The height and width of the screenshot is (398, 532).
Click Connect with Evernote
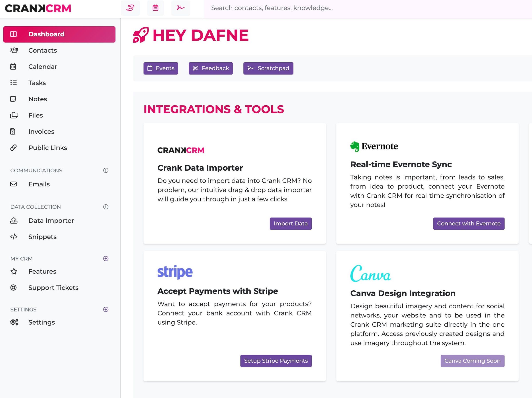point(469,223)
